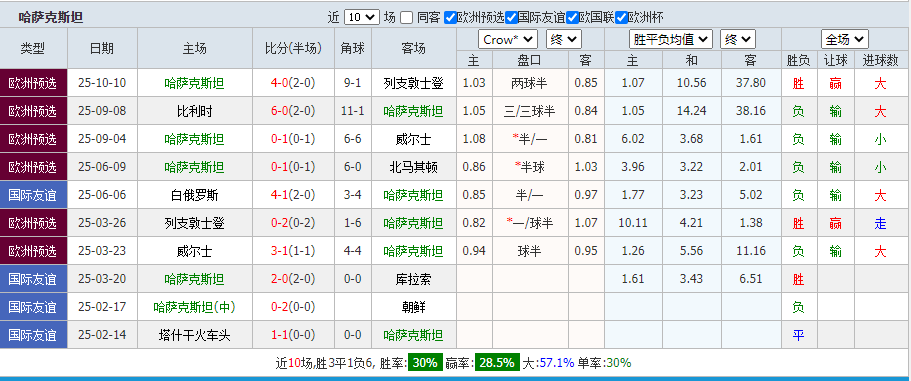The width and height of the screenshot is (911, 381).
Task: Open home team 列支敦士登 on 25-03-26 row
Action: click(x=195, y=222)
